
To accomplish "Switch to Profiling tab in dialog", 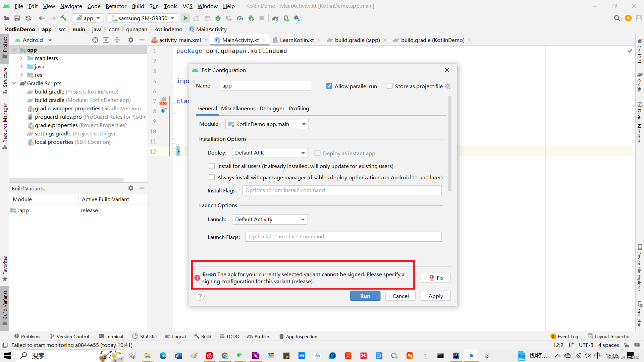I will click(x=299, y=108).
